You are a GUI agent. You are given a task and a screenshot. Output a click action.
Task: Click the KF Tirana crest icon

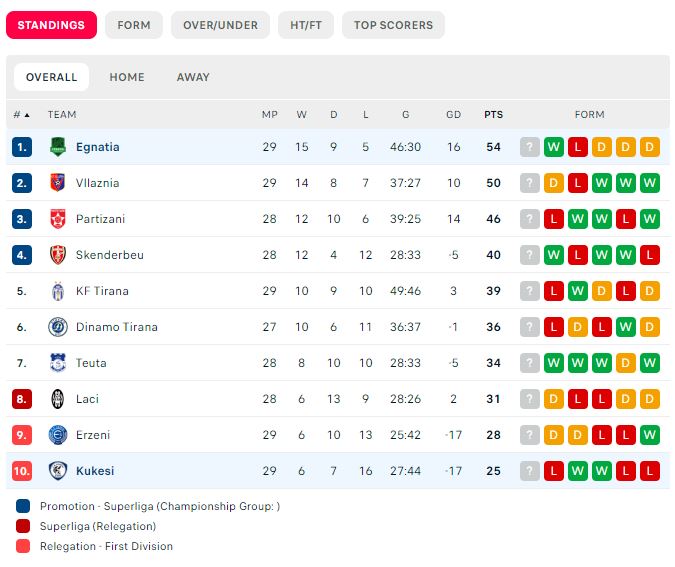tap(58, 291)
